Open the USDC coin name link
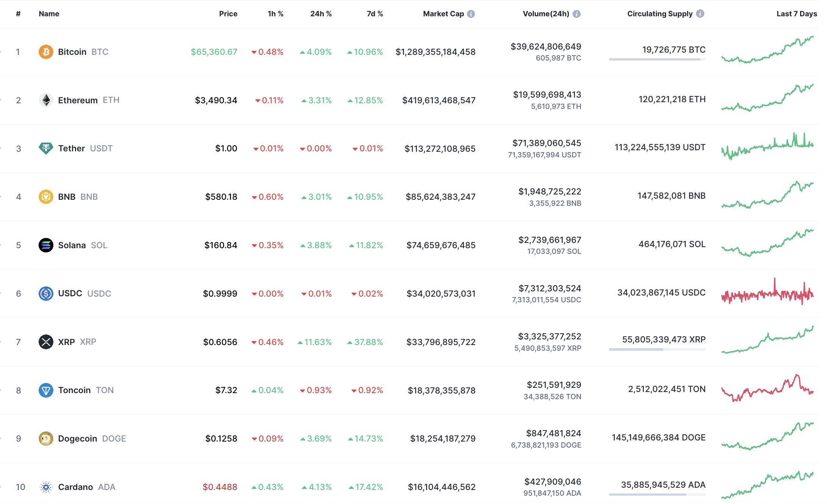The height and width of the screenshot is (504, 827). [70, 294]
